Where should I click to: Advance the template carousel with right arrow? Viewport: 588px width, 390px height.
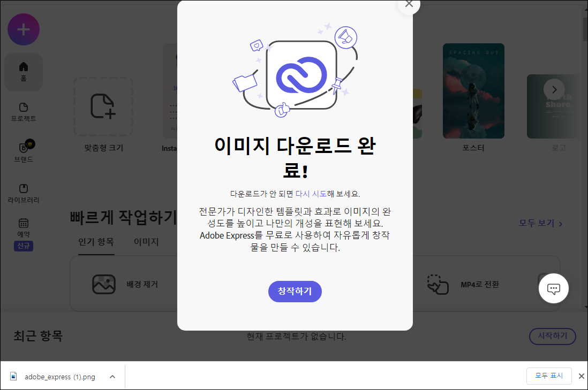554,89
